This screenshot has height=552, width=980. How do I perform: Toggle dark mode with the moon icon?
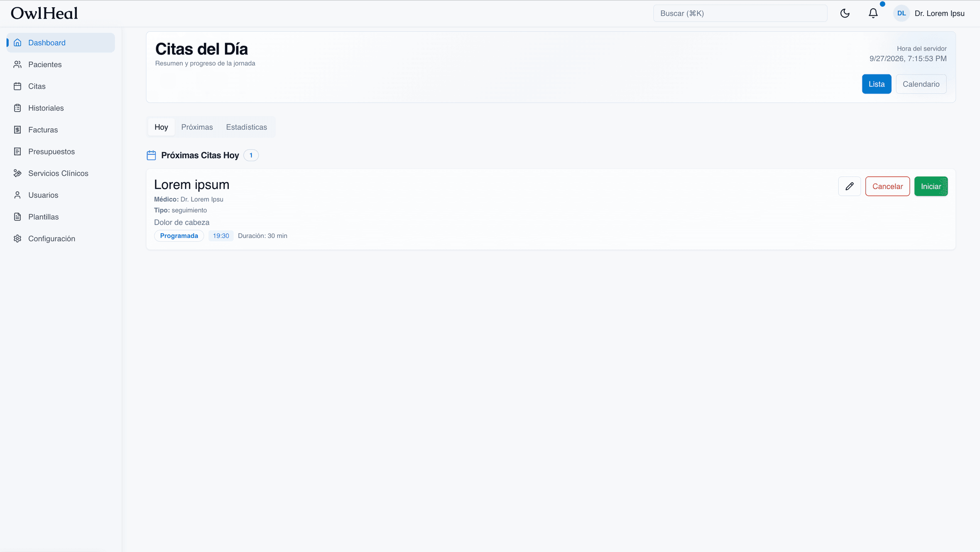click(x=845, y=13)
